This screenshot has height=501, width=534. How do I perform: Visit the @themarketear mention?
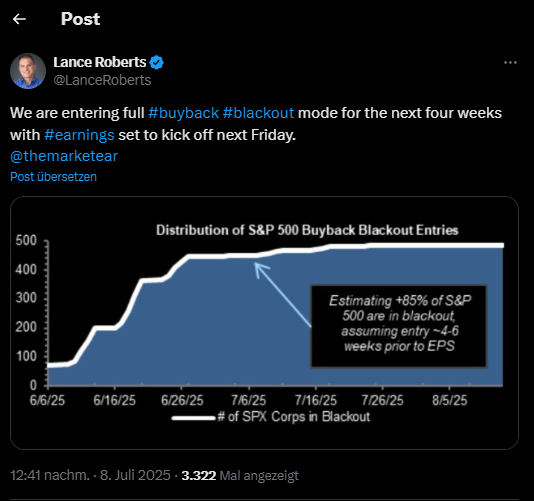click(x=64, y=156)
